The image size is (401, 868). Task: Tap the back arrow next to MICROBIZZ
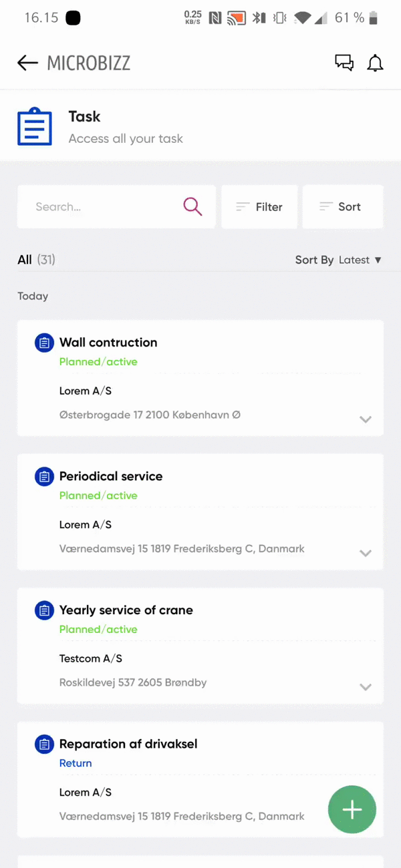click(27, 63)
